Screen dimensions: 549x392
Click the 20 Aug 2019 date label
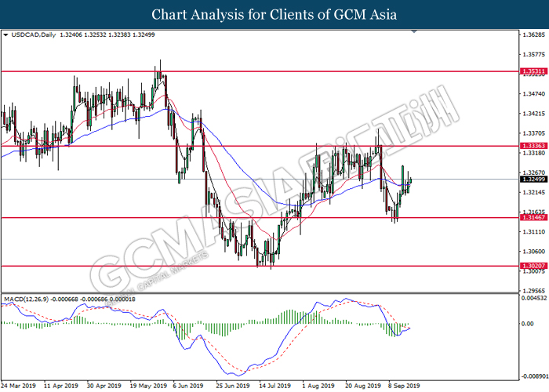(363, 386)
